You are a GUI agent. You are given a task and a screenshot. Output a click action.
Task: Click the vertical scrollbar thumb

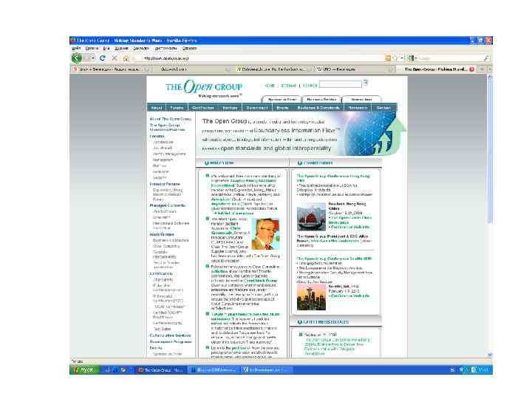click(490, 151)
